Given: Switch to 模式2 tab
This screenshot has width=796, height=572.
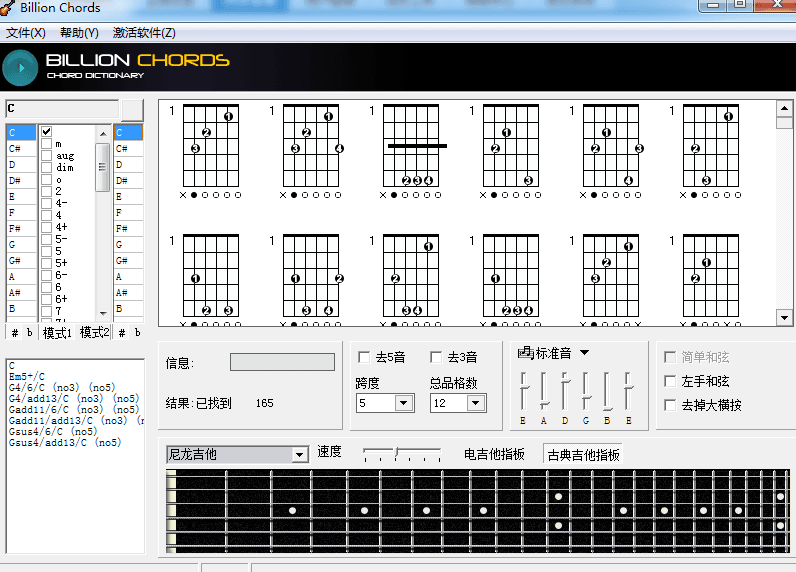Looking at the screenshot, I should (x=94, y=332).
